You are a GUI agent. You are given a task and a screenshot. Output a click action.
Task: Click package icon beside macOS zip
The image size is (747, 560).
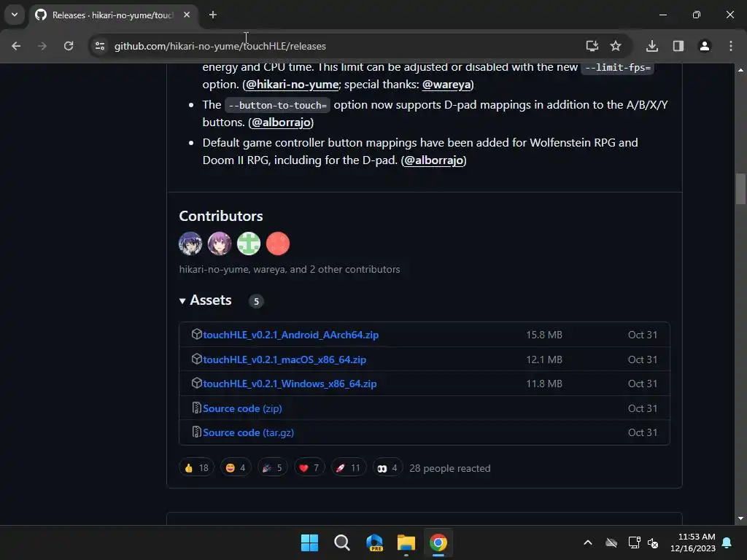point(196,359)
